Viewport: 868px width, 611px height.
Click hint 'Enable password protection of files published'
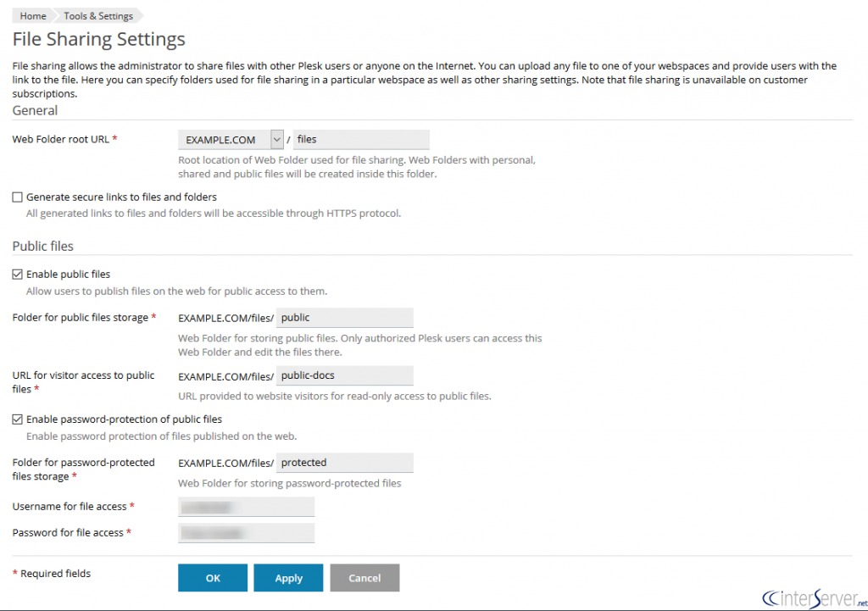tap(162, 436)
